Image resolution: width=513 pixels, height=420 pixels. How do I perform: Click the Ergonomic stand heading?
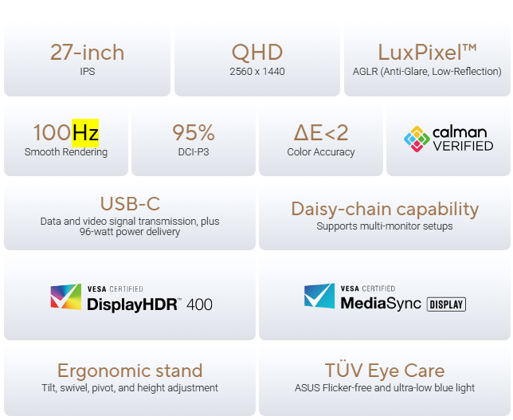(130, 371)
